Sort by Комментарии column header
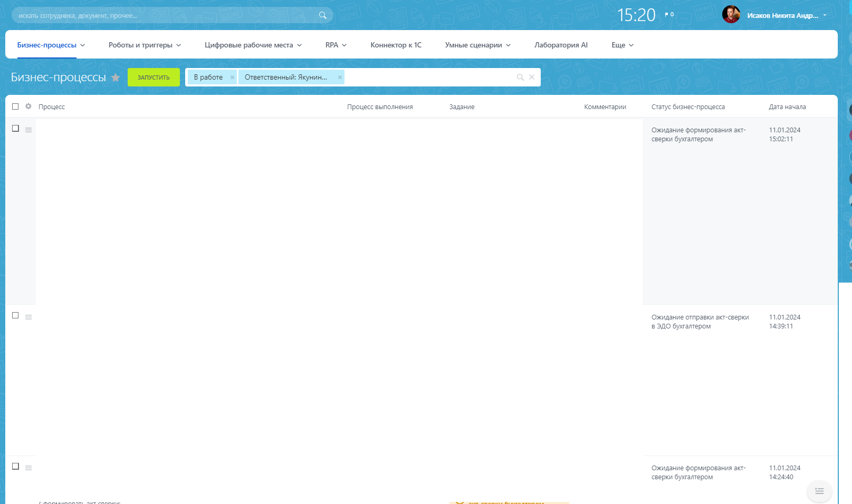This screenshot has height=504, width=852. 605,106
